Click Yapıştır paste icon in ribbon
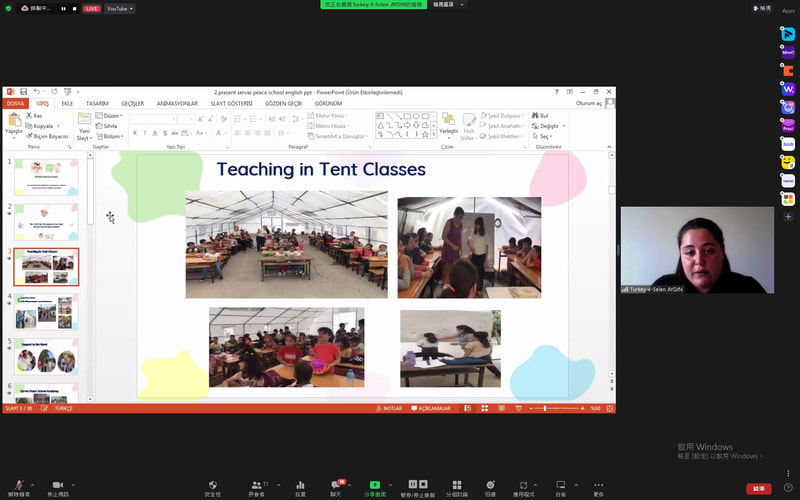This screenshot has width=800, height=500. coord(14,121)
